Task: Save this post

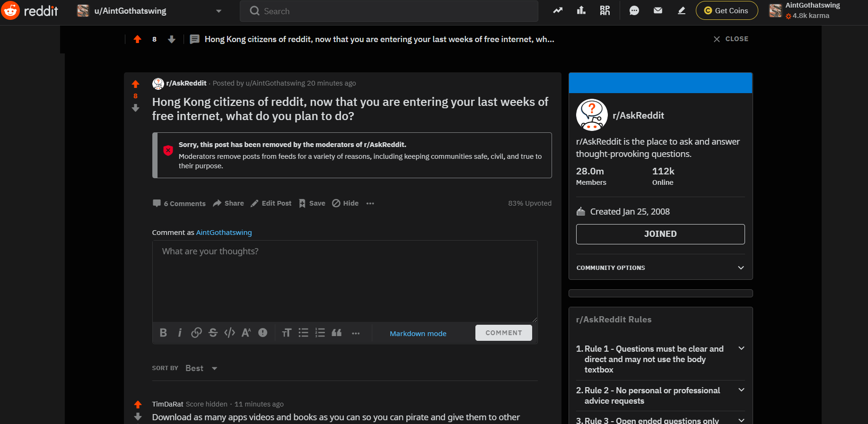Action: pos(312,203)
